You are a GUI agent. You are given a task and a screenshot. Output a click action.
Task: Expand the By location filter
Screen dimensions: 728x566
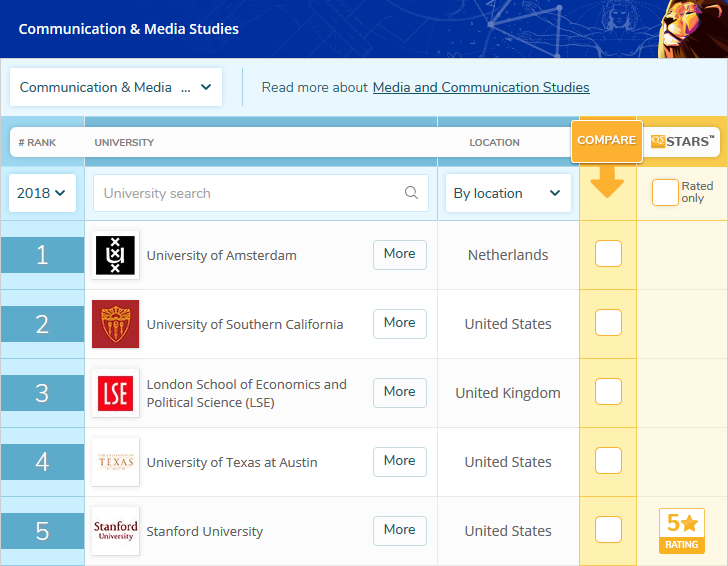pyautogui.click(x=508, y=193)
